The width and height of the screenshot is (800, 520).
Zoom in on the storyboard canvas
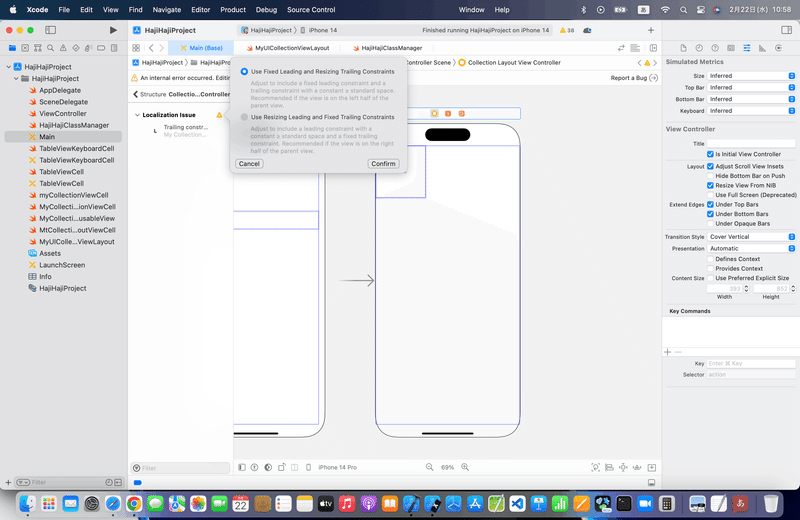465,467
